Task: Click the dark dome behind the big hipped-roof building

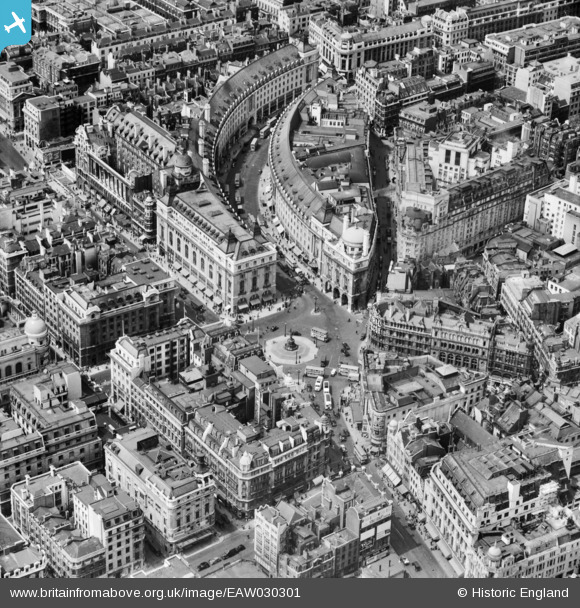Action: 181,161
